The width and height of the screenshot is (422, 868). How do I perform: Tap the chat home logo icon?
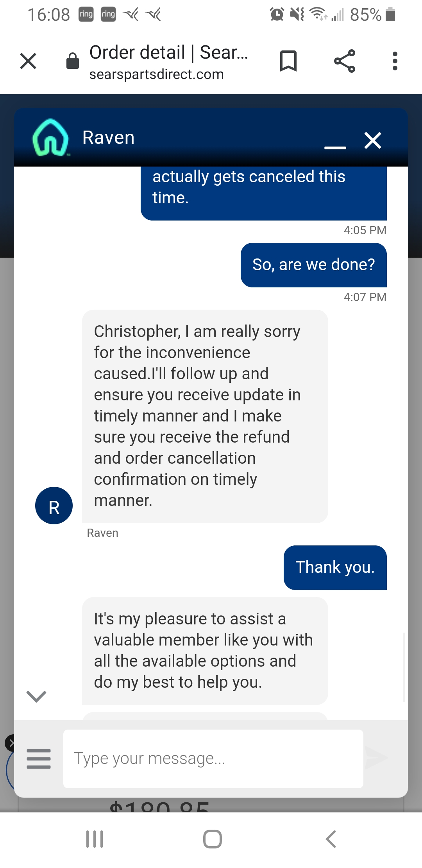50,138
